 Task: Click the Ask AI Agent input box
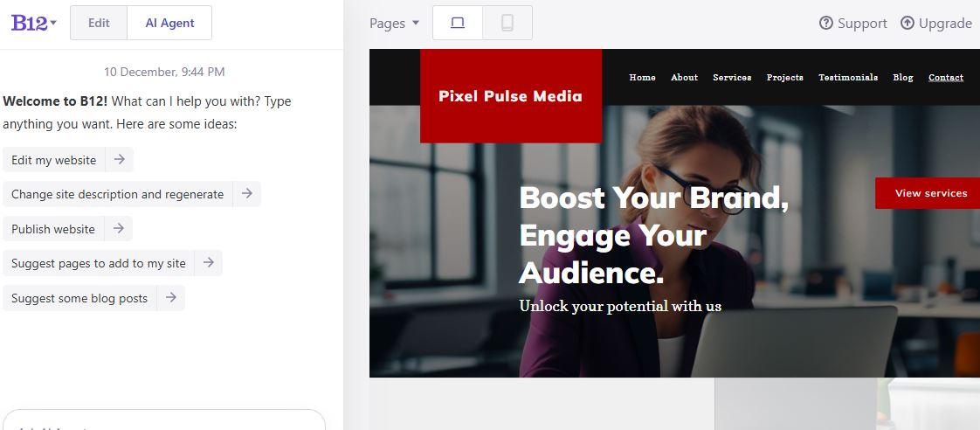click(x=163, y=422)
